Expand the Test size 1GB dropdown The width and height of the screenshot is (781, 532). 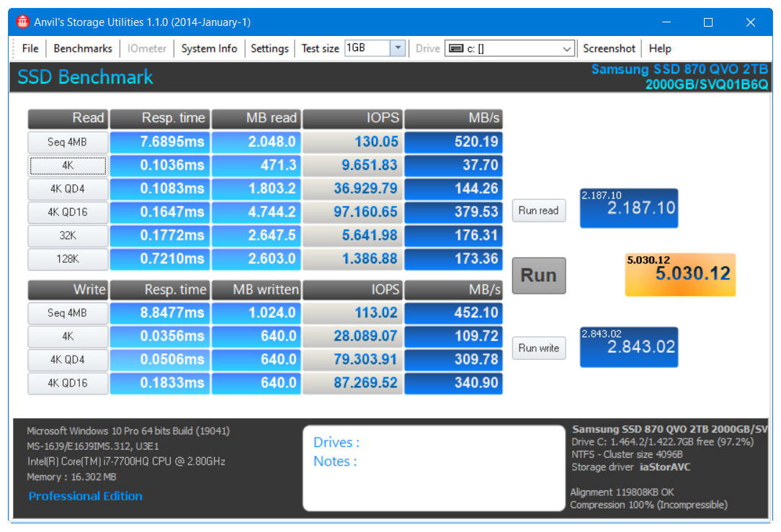(x=398, y=48)
